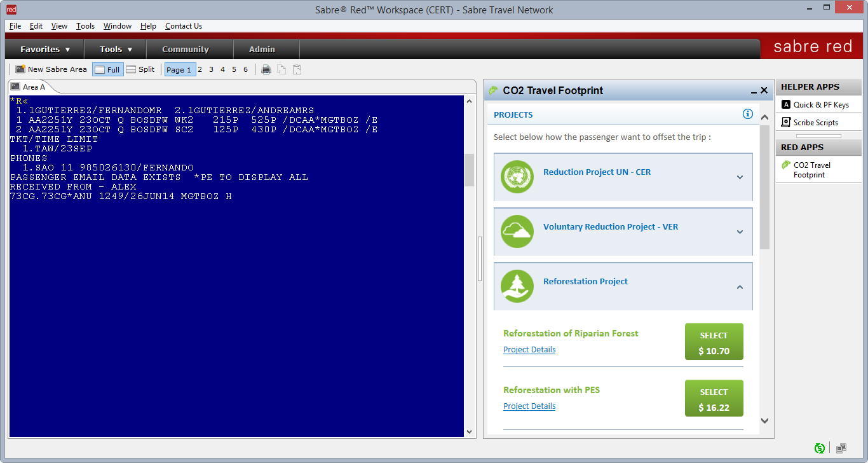Go to page 4
Screen dimensions: 868x463
pos(223,69)
